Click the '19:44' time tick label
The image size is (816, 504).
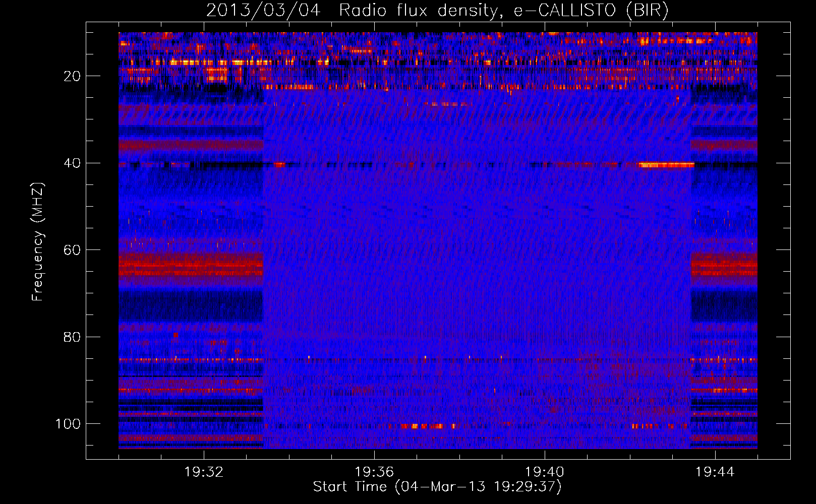[715, 472]
